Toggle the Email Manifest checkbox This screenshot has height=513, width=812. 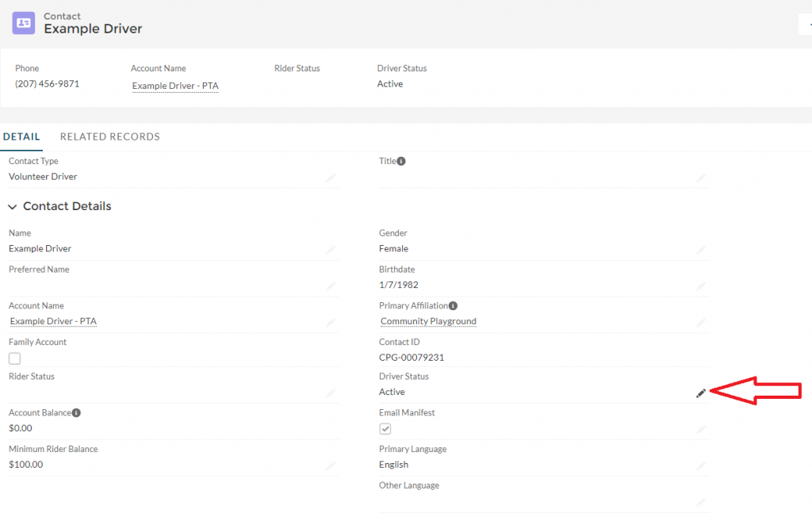(385, 429)
